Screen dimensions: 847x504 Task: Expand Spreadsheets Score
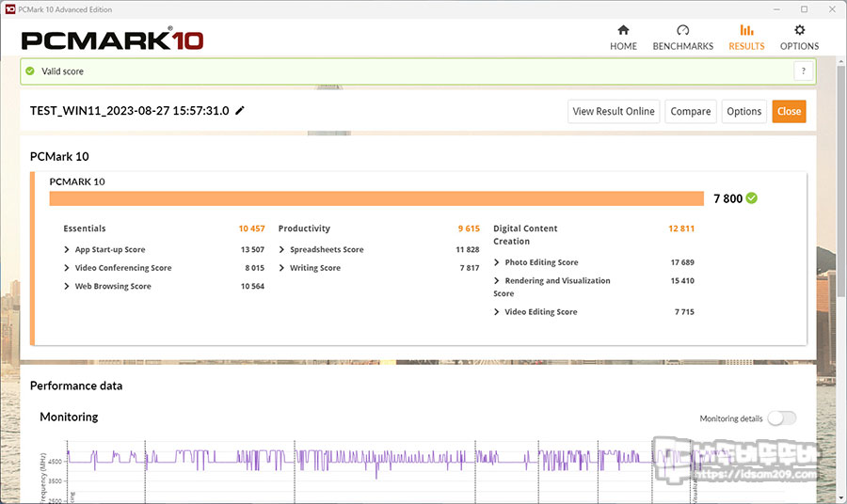click(281, 249)
